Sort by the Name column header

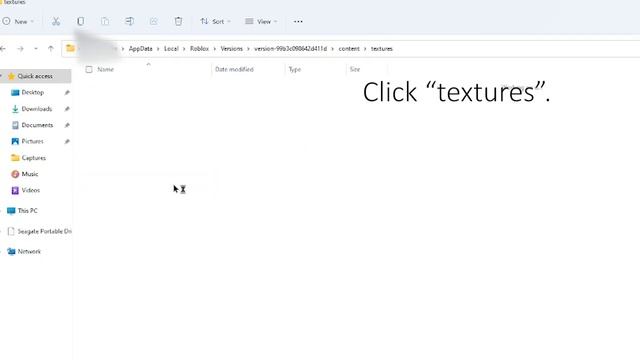(105, 69)
